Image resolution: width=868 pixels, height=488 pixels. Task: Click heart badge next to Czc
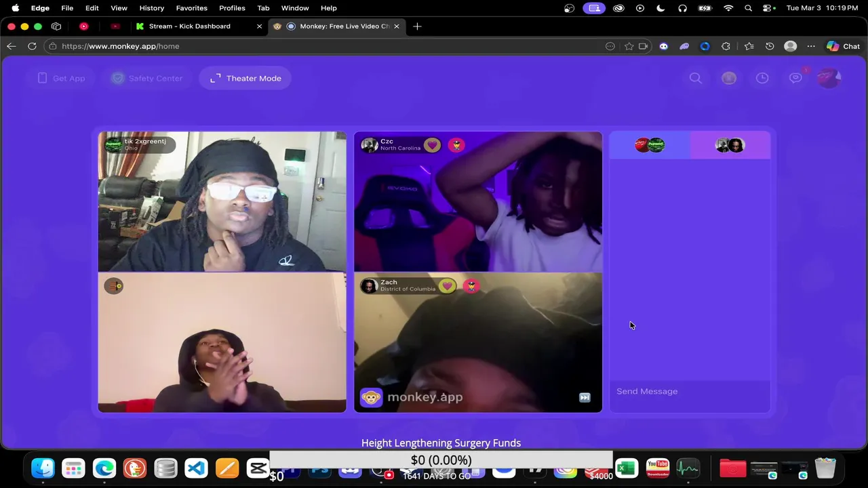pos(432,145)
